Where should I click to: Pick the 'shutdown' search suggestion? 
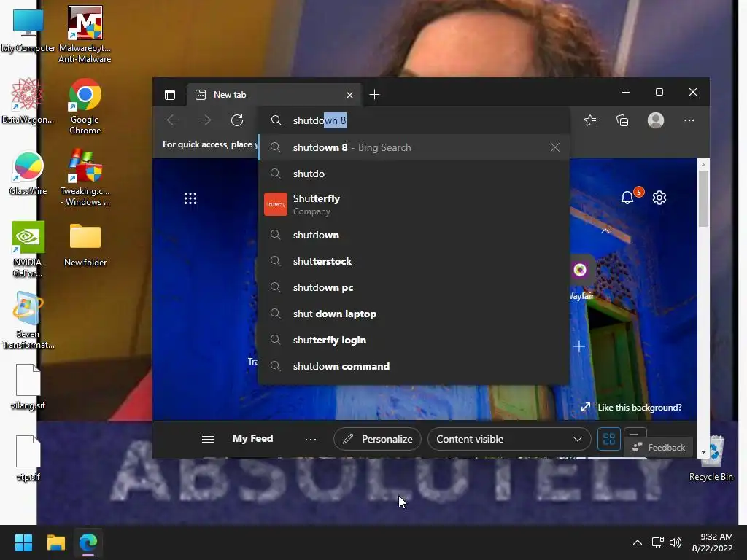[x=414, y=236]
